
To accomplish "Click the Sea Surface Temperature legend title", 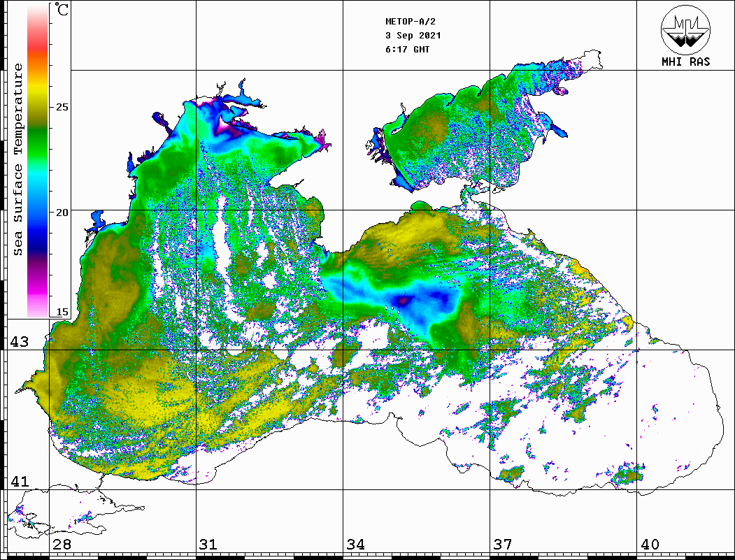I will coord(17,159).
